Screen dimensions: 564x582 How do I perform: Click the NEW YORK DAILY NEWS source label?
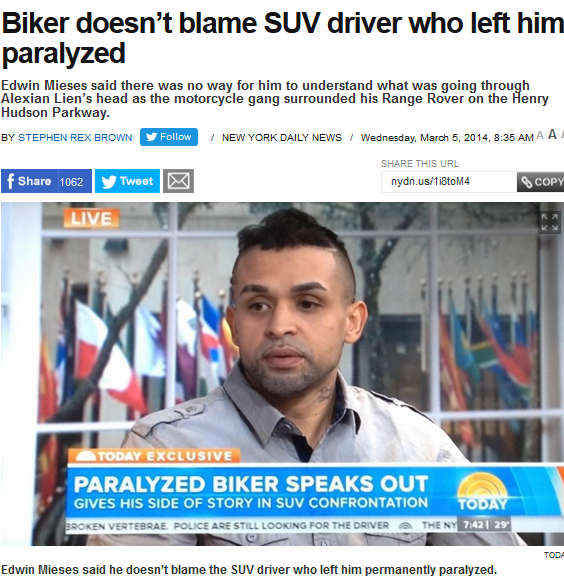point(282,138)
